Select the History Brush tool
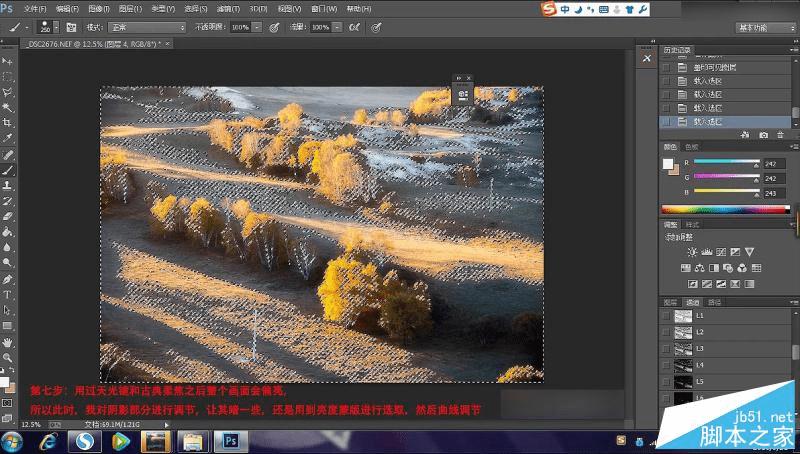This screenshot has width=800, height=454. [x=7, y=201]
